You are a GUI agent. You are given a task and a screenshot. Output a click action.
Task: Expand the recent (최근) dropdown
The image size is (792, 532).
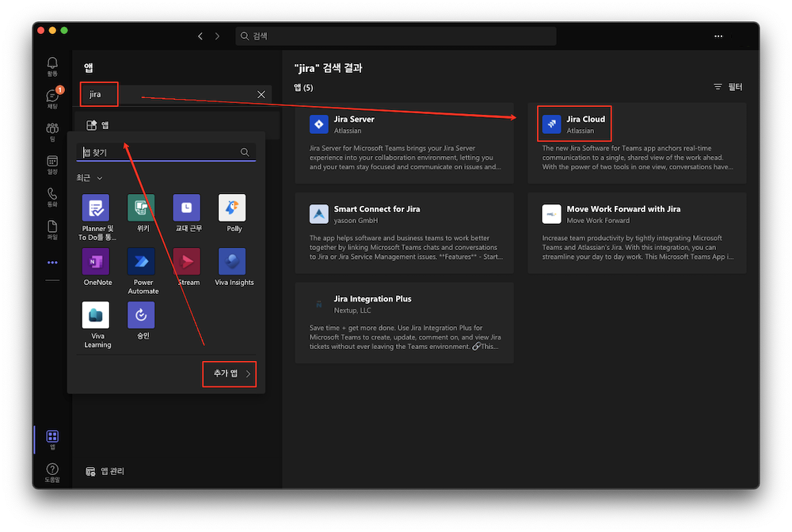[x=89, y=177]
